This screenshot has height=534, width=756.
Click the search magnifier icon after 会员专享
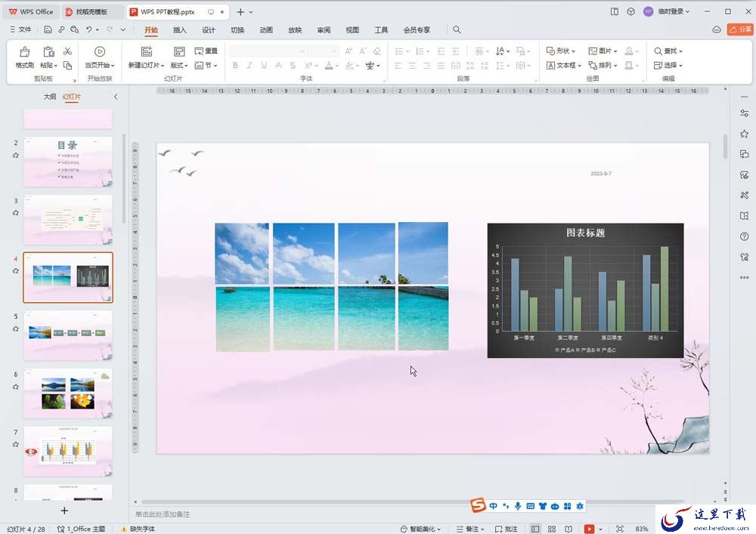tap(457, 30)
